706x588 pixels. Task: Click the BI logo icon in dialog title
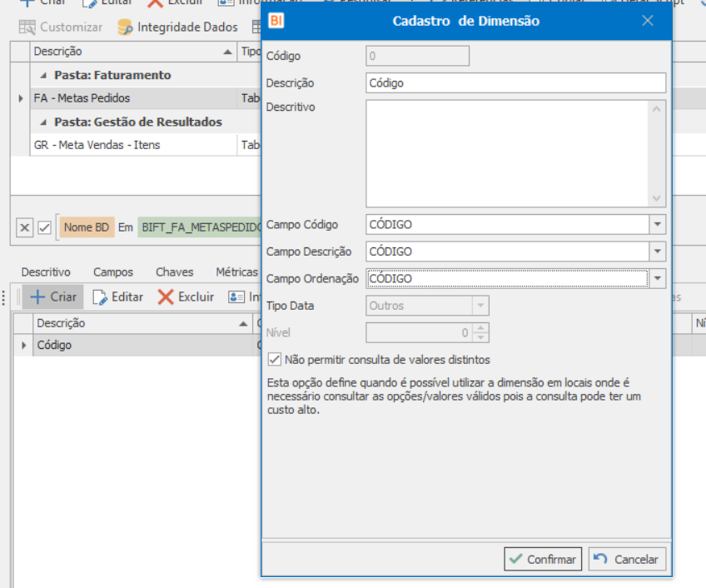[276, 21]
